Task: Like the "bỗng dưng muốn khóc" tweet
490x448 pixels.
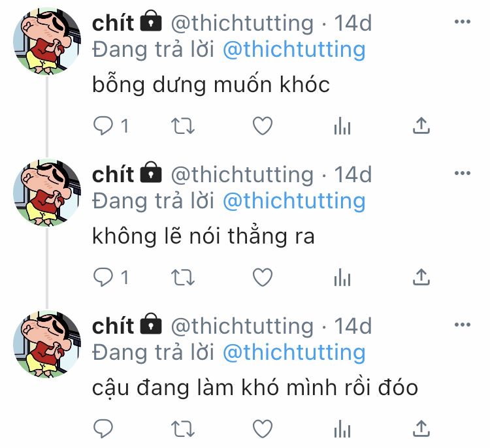Action: click(263, 126)
